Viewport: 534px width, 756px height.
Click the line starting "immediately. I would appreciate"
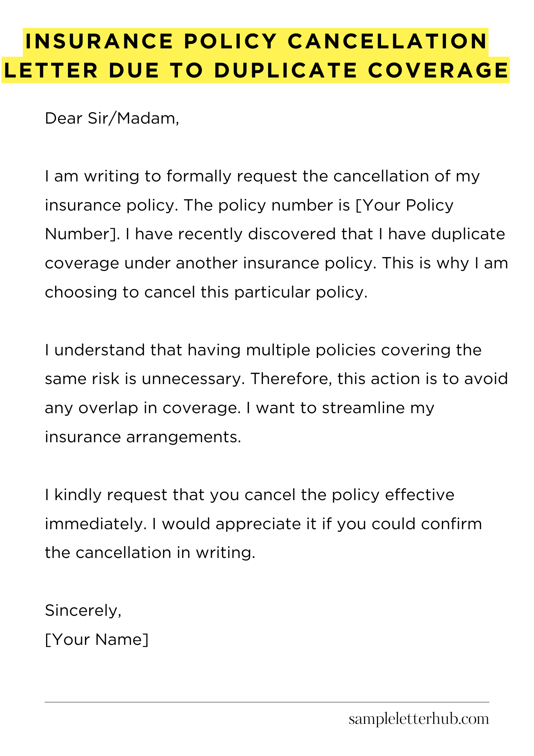263,524
